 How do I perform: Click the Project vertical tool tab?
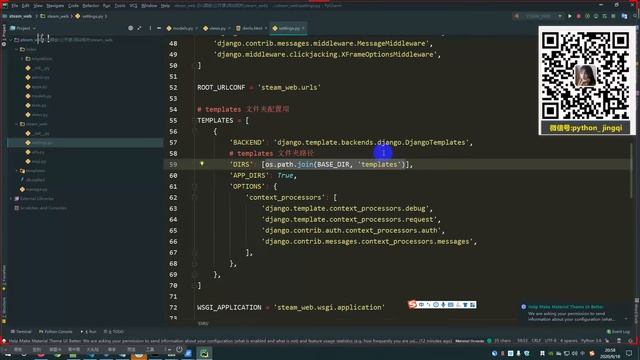point(4,35)
